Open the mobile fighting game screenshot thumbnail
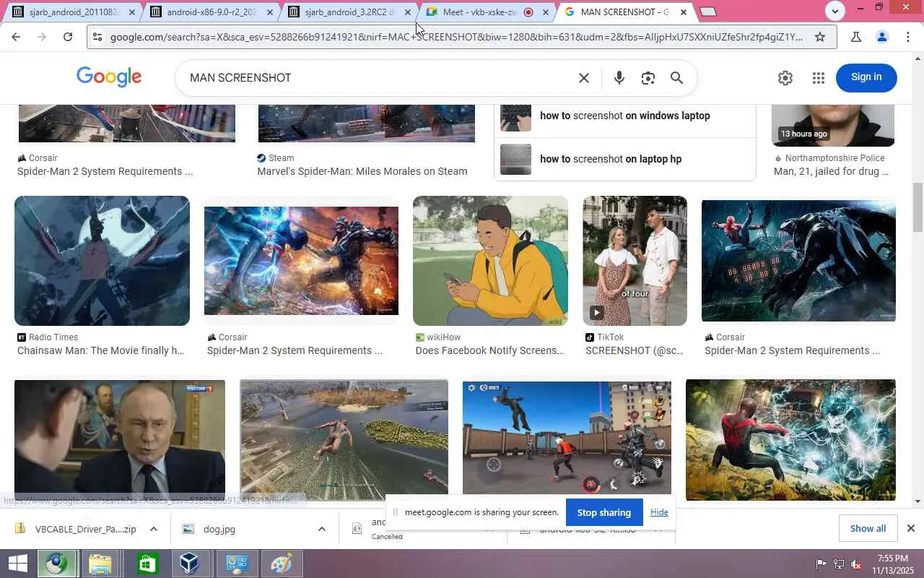 pyautogui.click(x=567, y=438)
